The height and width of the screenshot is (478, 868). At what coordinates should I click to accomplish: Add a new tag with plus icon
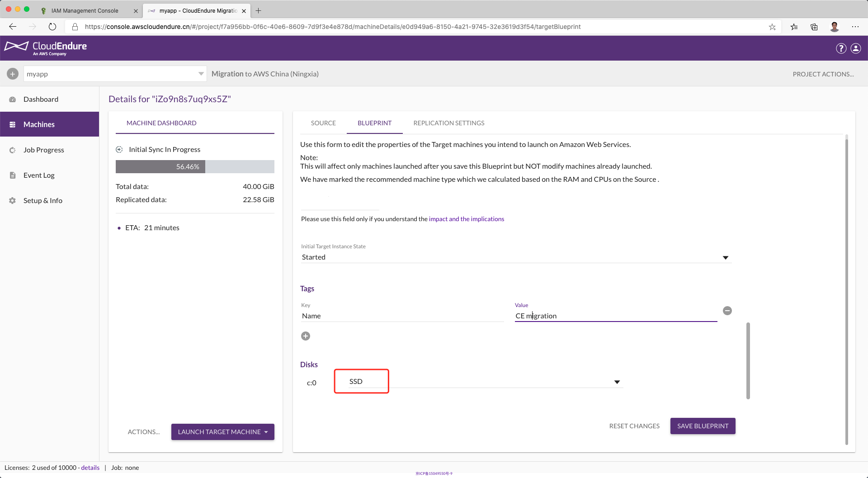pyautogui.click(x=306, y=336)
